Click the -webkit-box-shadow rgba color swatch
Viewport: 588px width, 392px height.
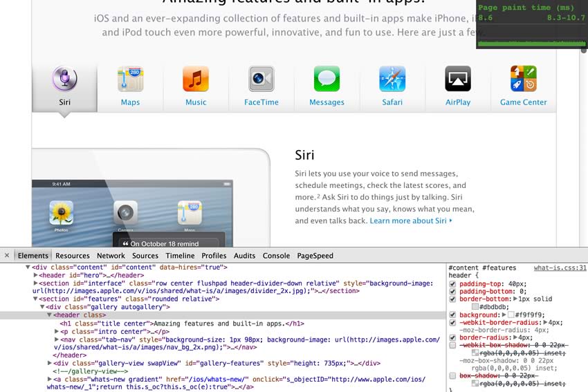pos(475,353)
